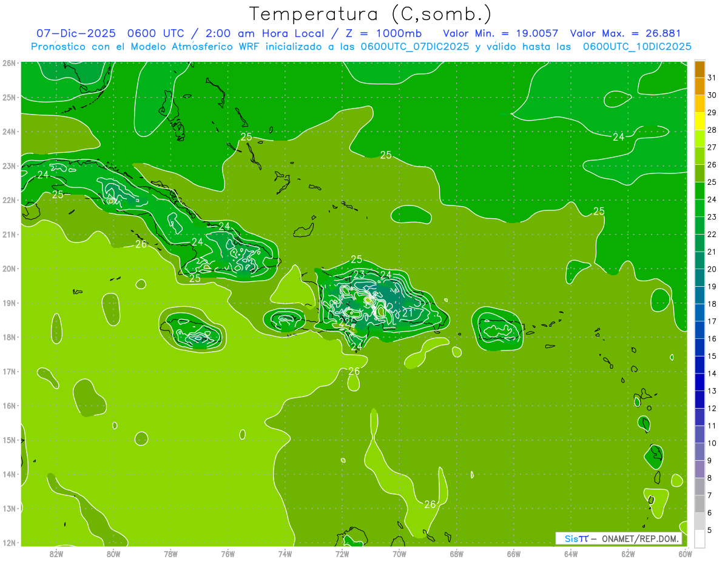
Task: Click the "16N" latitude axis label
Action: click(9, 406)
